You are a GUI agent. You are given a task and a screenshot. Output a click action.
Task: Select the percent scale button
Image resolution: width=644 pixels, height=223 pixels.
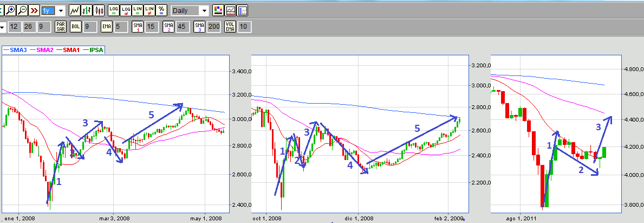click(162, 10)
